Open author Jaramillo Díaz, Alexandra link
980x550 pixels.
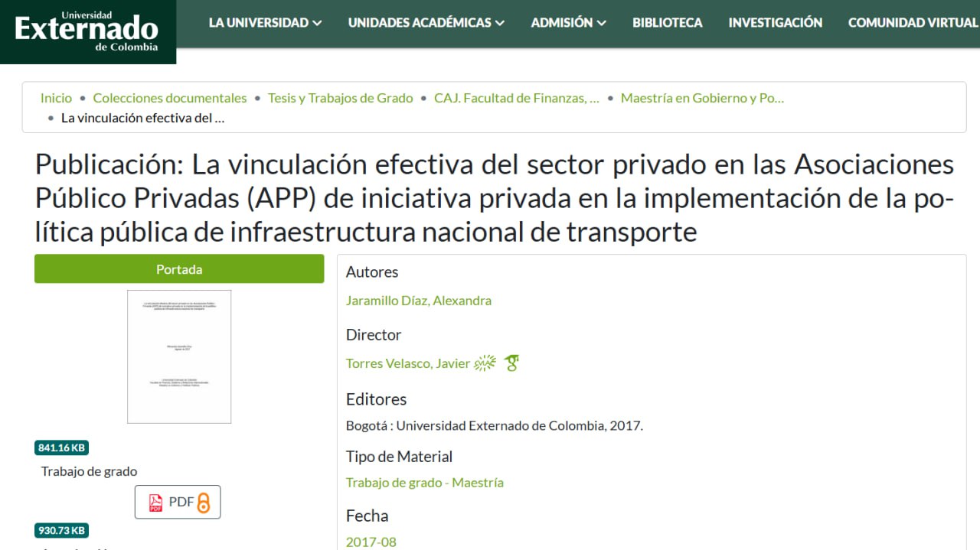[x=418, y=301]
